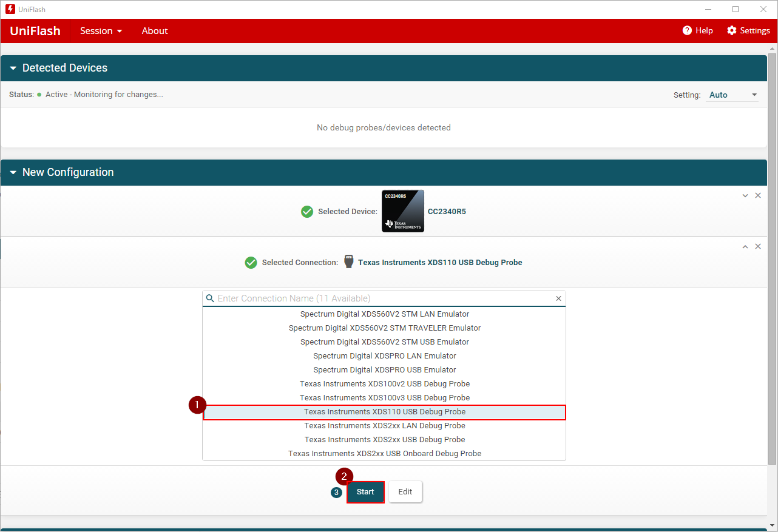Collapse the Detected Devices panel
This screenshot has height=532, width=778.
click(x=13, y=69)
